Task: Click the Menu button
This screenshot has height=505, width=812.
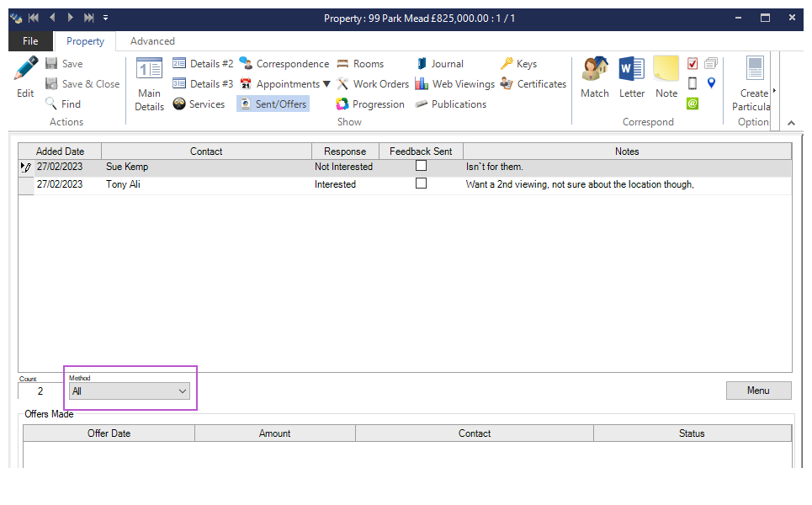Action: pos(758,391)
